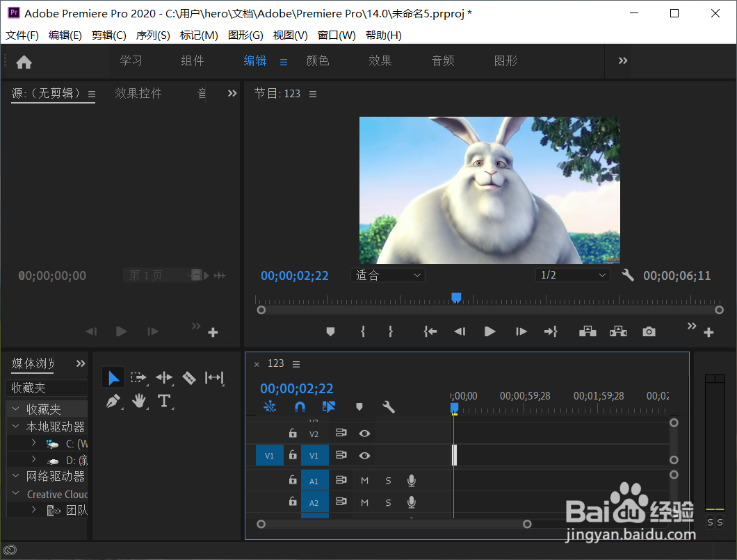This screenshot has width=737, height=560.
Task: Select the clip on V1 track
Action: pyautogui.click(x=455, y=455)
